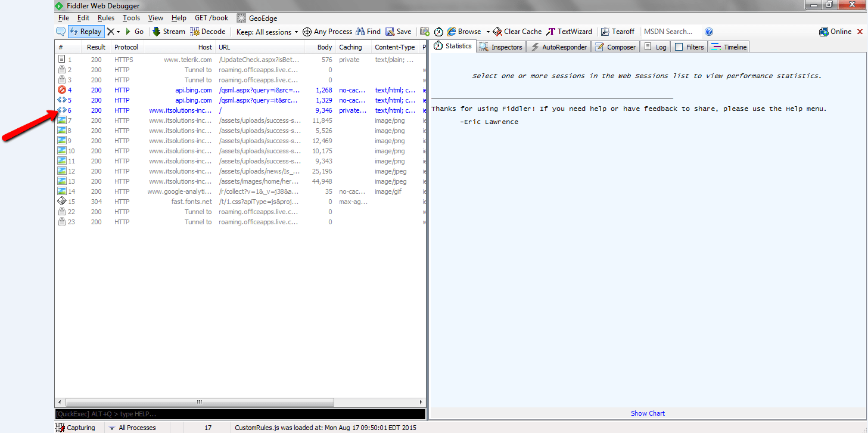Viewport: 868px width, 433px height.
Task: Switch to the Log tab
Action: coord(656,47)
